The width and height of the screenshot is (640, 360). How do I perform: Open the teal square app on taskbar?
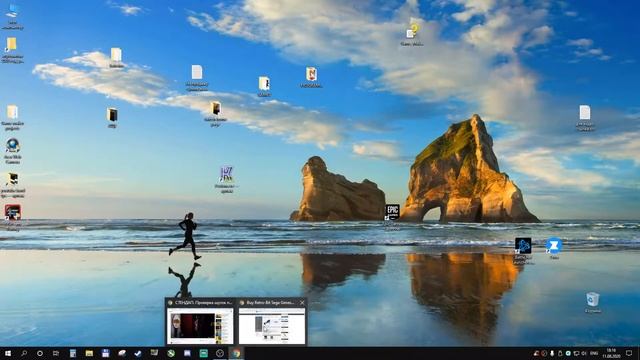[x=203, y=353]
